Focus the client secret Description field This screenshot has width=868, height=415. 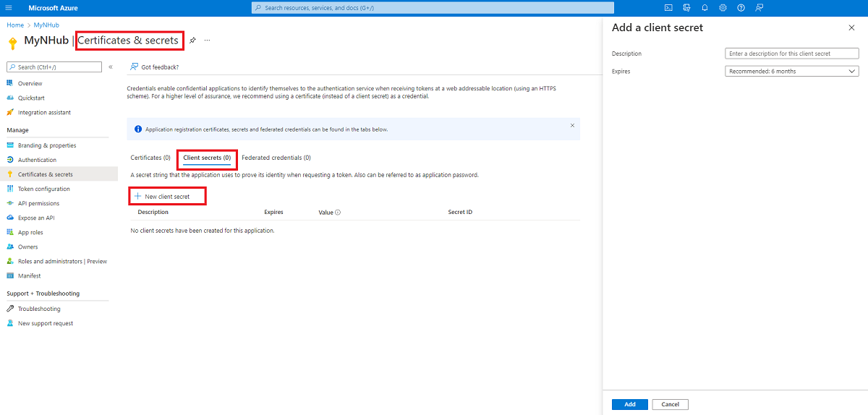[792, 54]
